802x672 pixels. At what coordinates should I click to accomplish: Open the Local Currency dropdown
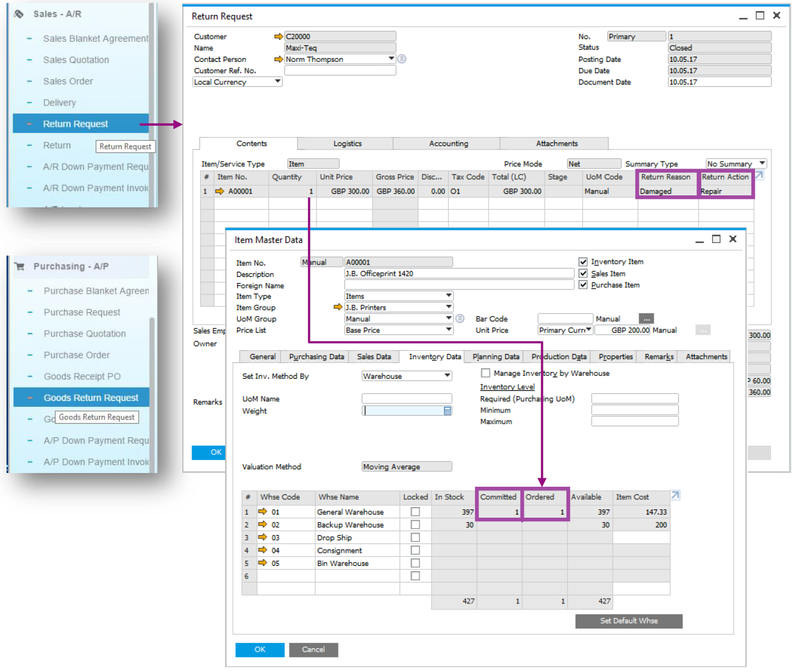[276, 82]
